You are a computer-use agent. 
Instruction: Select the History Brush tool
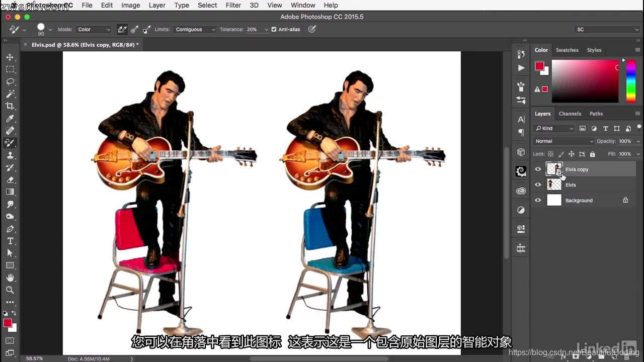point(10,167)
